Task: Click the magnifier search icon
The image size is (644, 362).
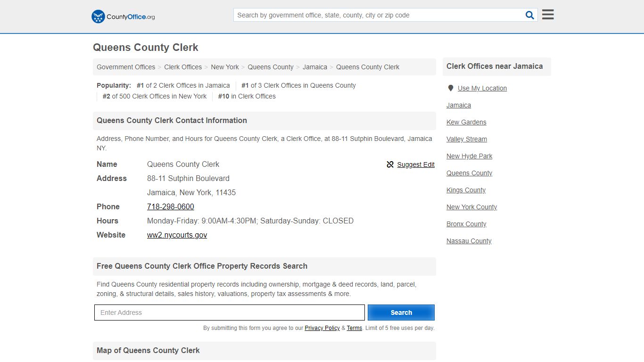Action: [x=530, y=15]
